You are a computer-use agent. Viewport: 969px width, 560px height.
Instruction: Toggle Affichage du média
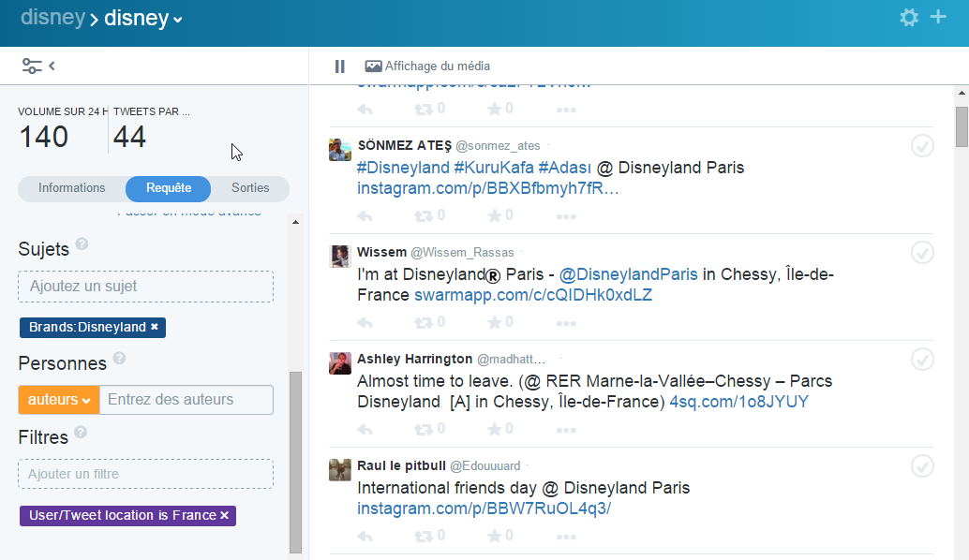(x=427, y=66)
